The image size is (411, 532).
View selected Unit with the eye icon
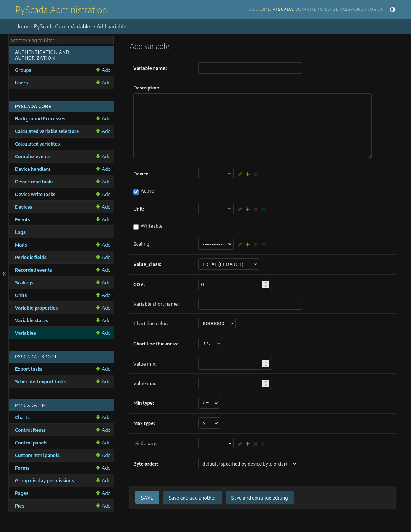point(263,209)
